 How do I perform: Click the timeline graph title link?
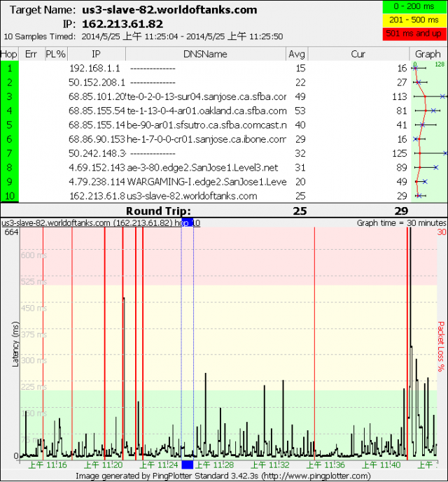click(101, 223)
